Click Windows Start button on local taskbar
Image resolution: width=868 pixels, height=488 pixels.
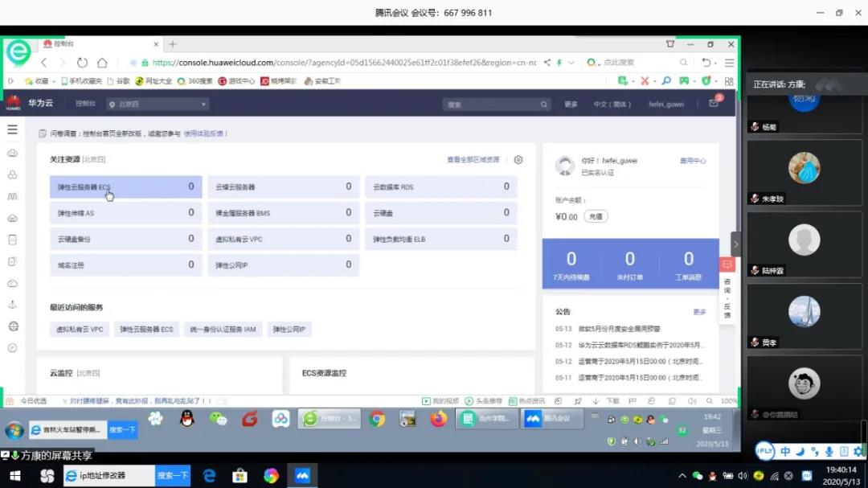(15, 476)
